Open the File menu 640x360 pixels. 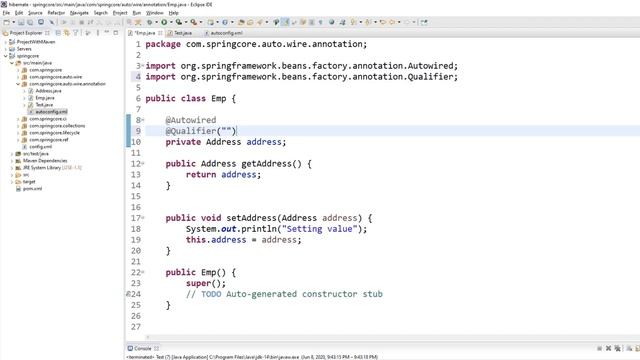click(6, 13)
